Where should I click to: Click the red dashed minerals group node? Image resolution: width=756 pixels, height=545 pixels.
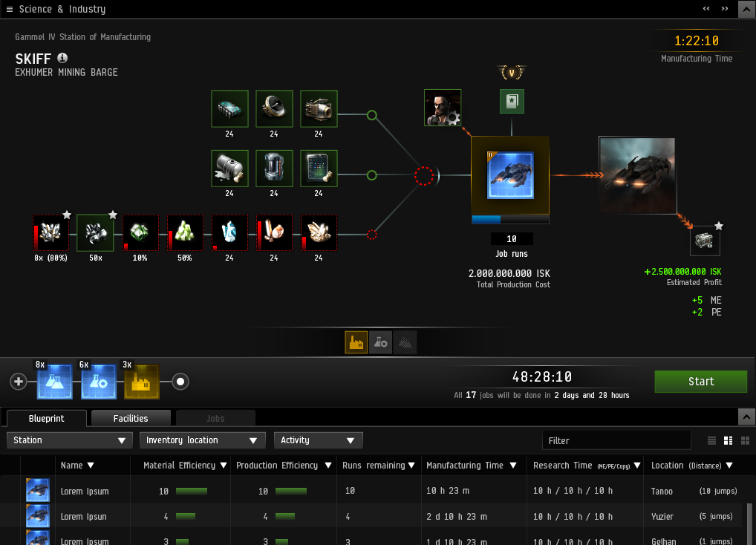pos(372,235)
